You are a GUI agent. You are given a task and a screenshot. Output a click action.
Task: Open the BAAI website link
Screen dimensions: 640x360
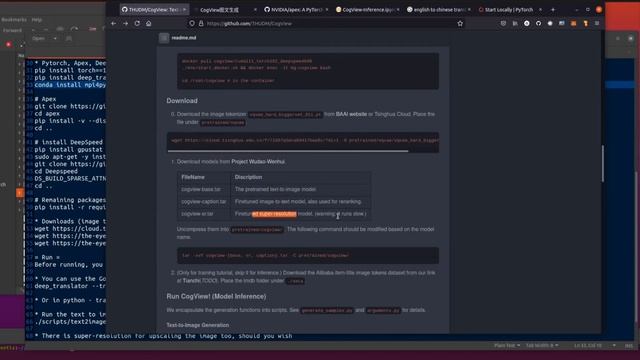point(351,114)
